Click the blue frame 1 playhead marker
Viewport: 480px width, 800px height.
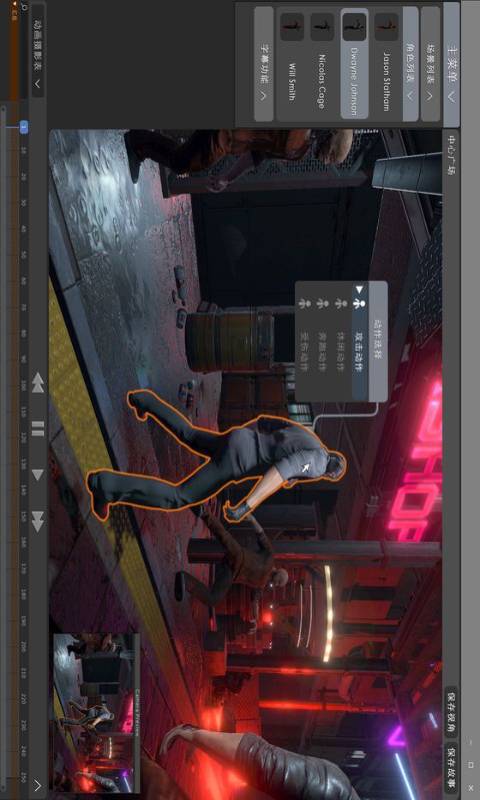click(23, 127)
